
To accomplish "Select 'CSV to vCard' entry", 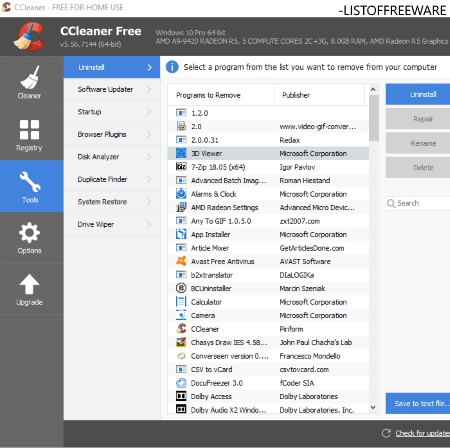I will click(x=268, y=369).
